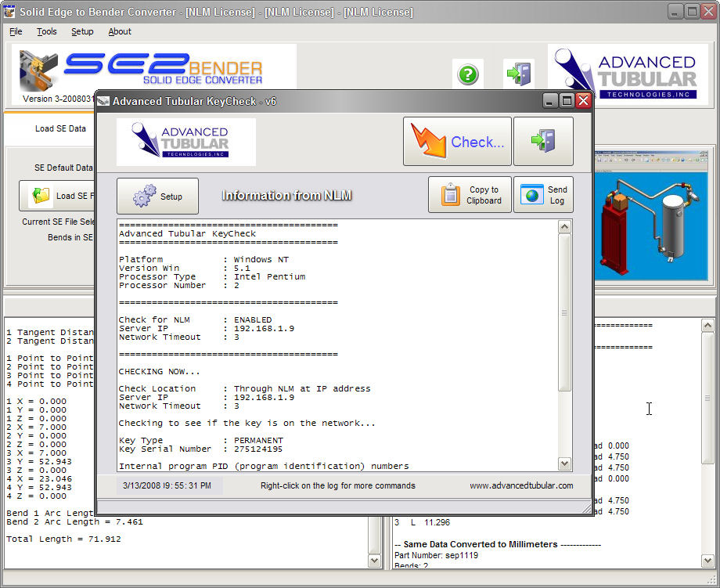Click the Load SE File folder button
Screen dimensions: 720x588
click(59, 196)
